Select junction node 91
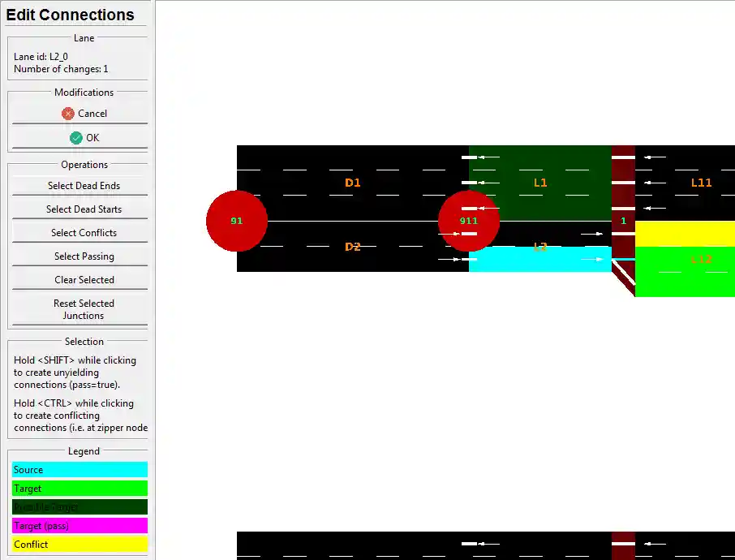 (x=237, y=221)
